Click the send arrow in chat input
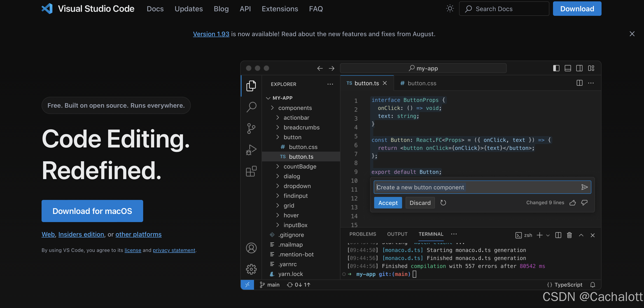Image resolution: width=644 pixels, height=308 pixels. [584, 187]
